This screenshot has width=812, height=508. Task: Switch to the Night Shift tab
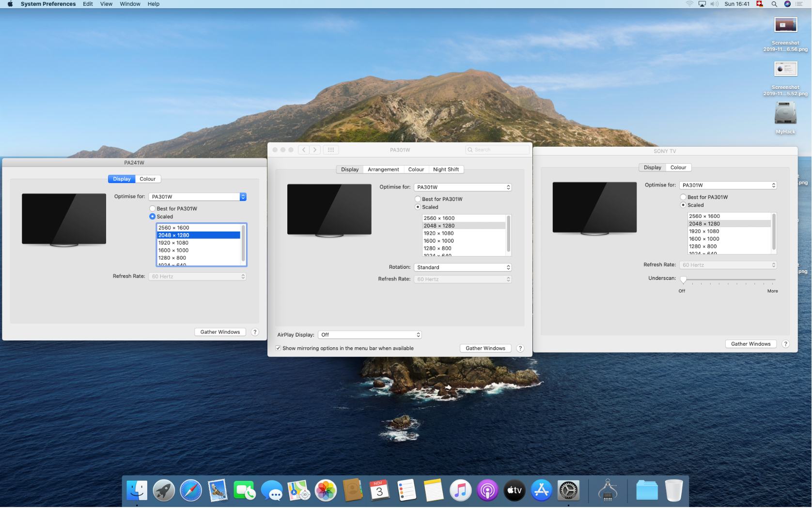[x=446, y=169]
